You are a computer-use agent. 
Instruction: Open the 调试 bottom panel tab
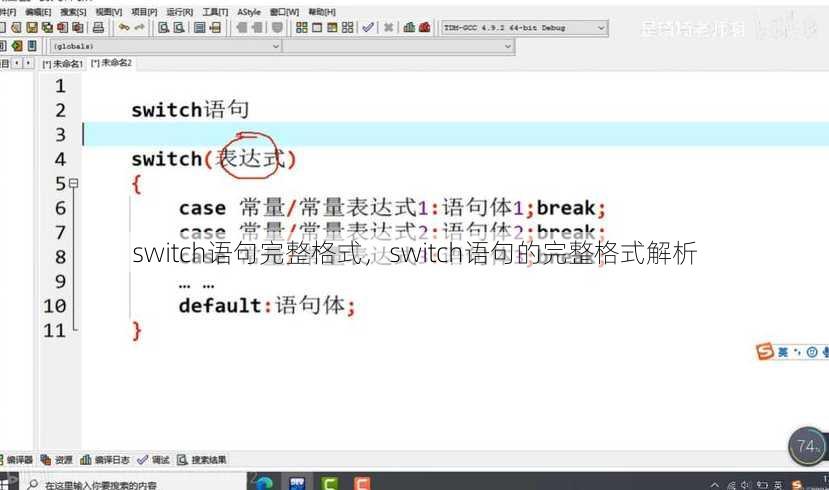(154, 460)
